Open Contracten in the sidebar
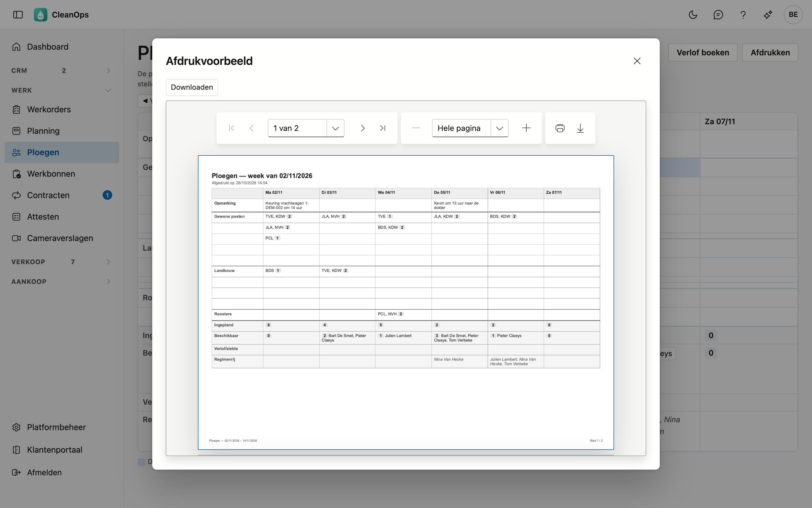The image size is (812, 508). [62, 195]
